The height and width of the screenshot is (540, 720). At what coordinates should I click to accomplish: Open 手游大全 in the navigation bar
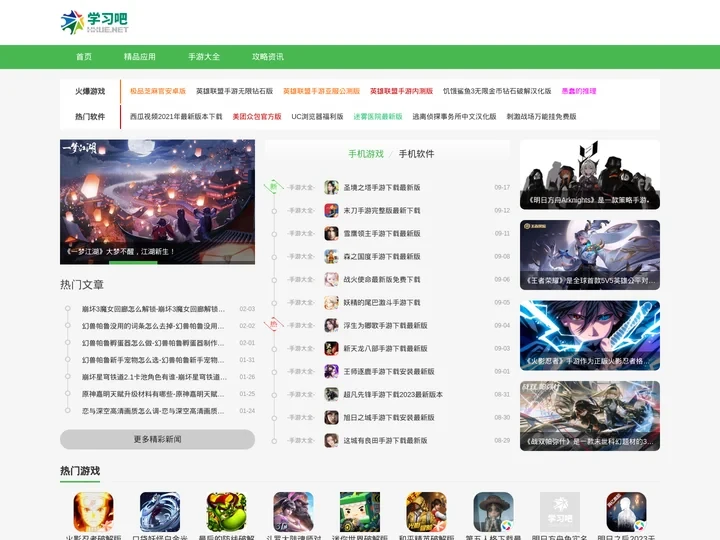[x=204, y=56]
